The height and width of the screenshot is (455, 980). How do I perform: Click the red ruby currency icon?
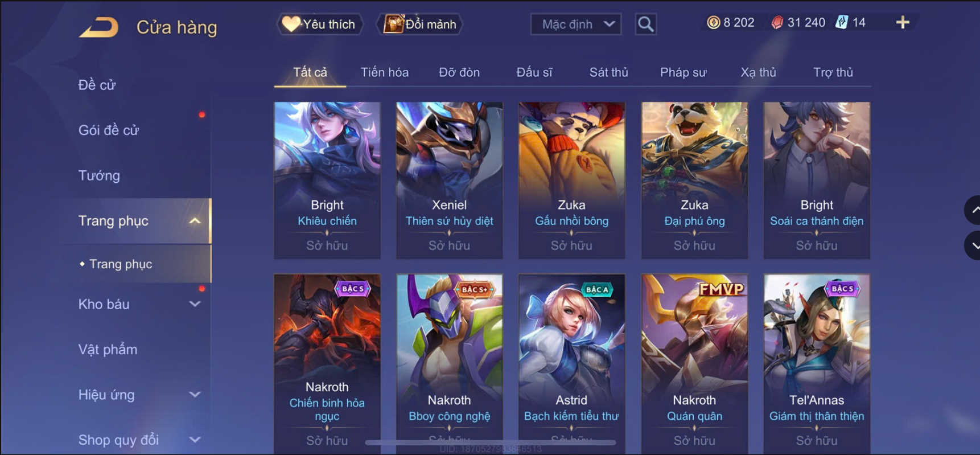point(777,23)
